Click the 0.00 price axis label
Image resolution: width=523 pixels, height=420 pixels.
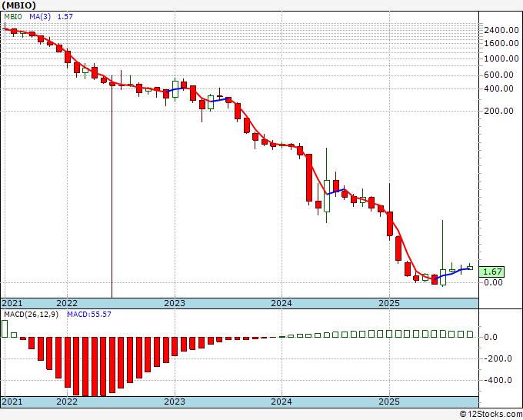tap(493, 282)
